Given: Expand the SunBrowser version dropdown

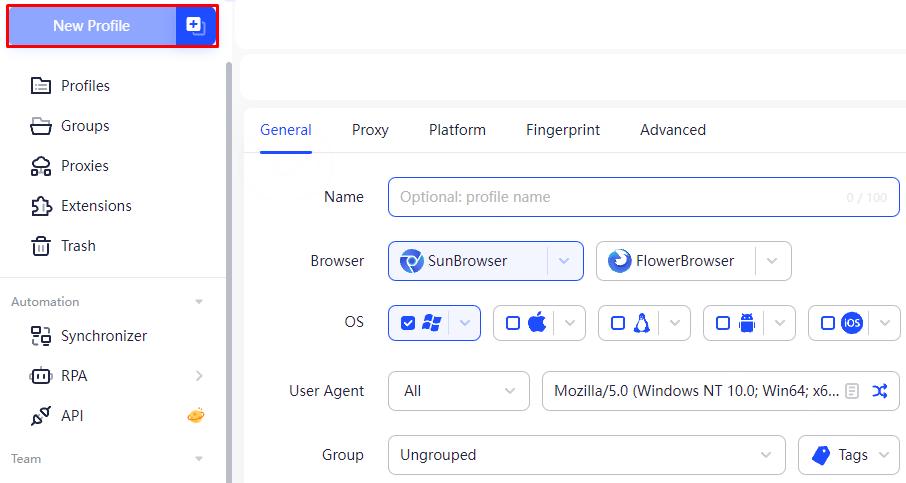Looking at the screenshot, I should point(564,261).
